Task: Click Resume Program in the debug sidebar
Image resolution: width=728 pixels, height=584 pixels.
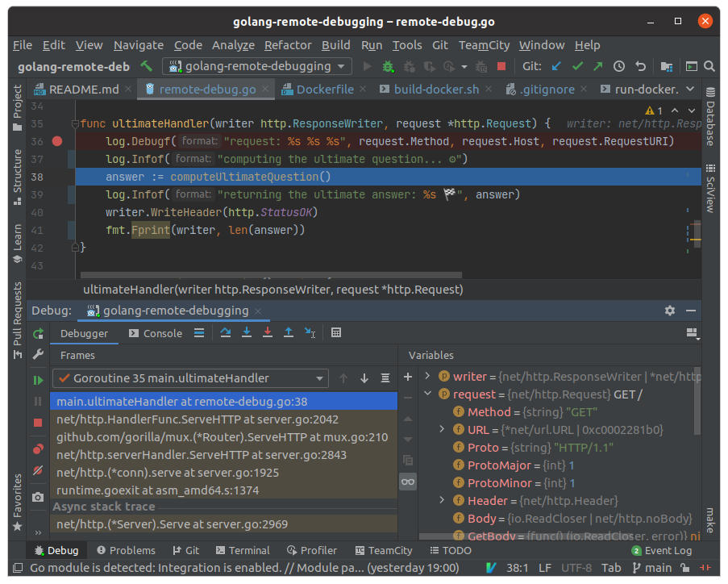Action: [38, 380]
